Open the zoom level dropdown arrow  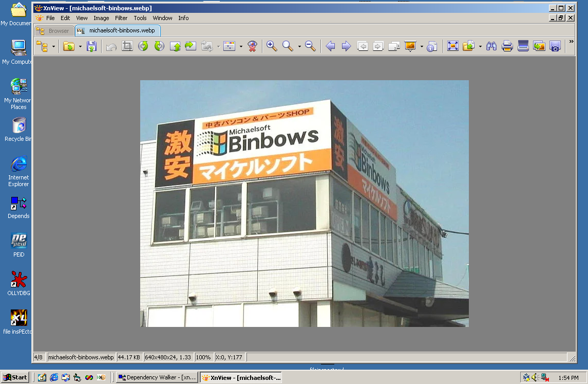(x=299, y=47)
